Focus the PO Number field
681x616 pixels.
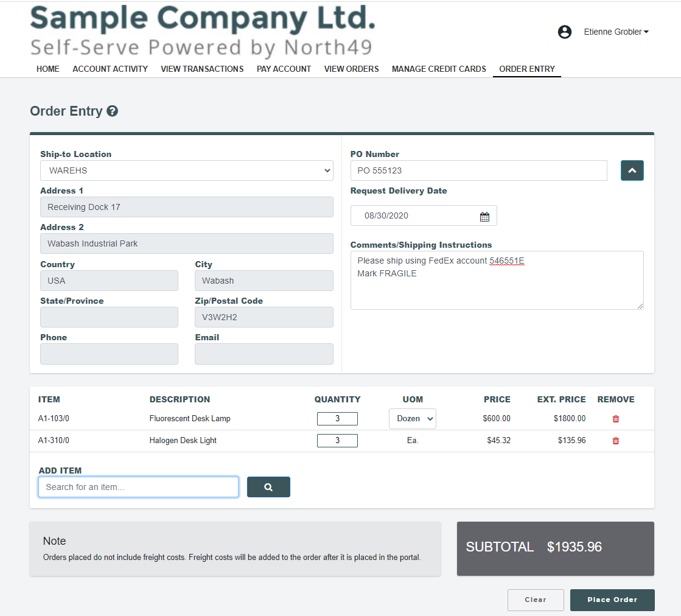click(x=478, y=171)
